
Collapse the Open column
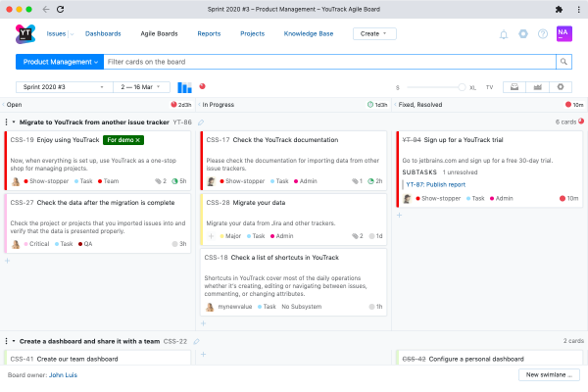3,105
